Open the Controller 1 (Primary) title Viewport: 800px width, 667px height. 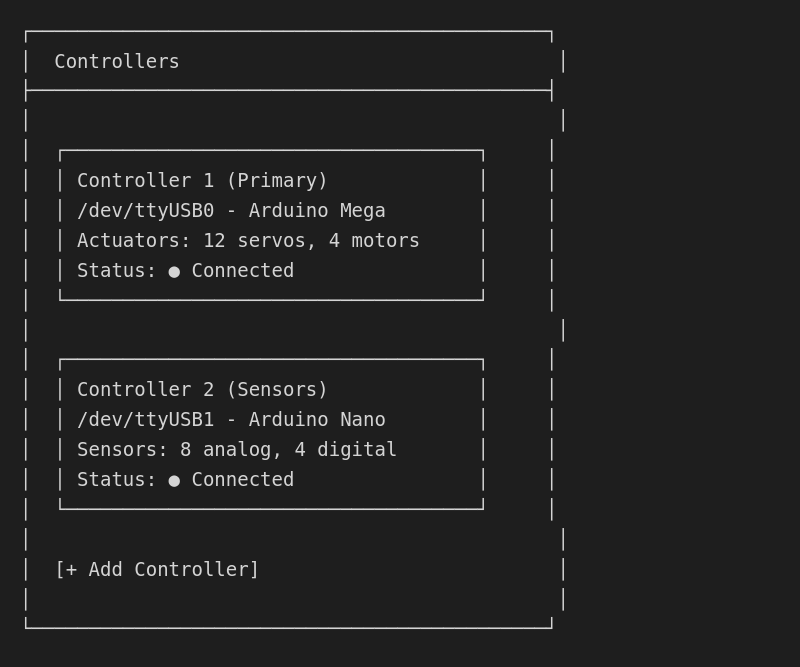pos(203,181)
